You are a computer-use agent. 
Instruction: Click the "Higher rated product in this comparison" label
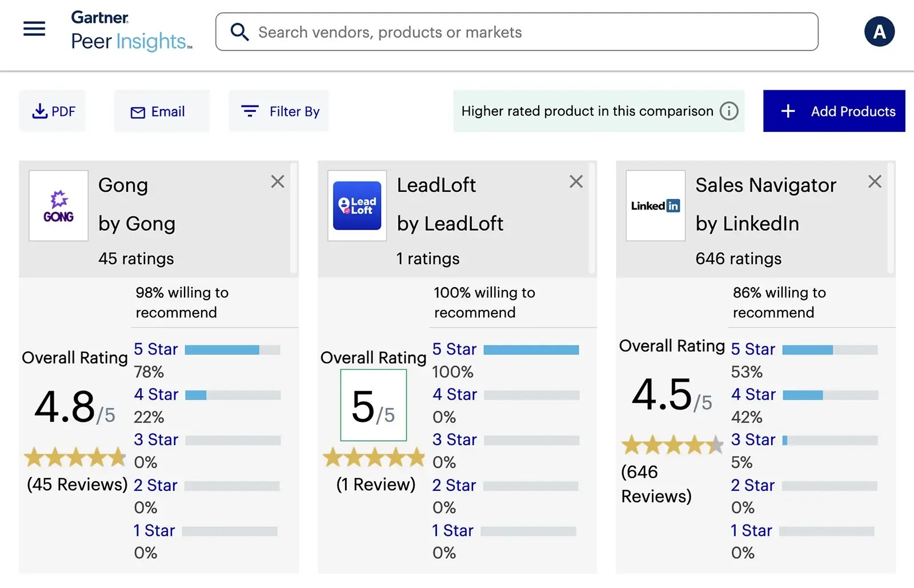pyautogui.click(x=587, y=111)
